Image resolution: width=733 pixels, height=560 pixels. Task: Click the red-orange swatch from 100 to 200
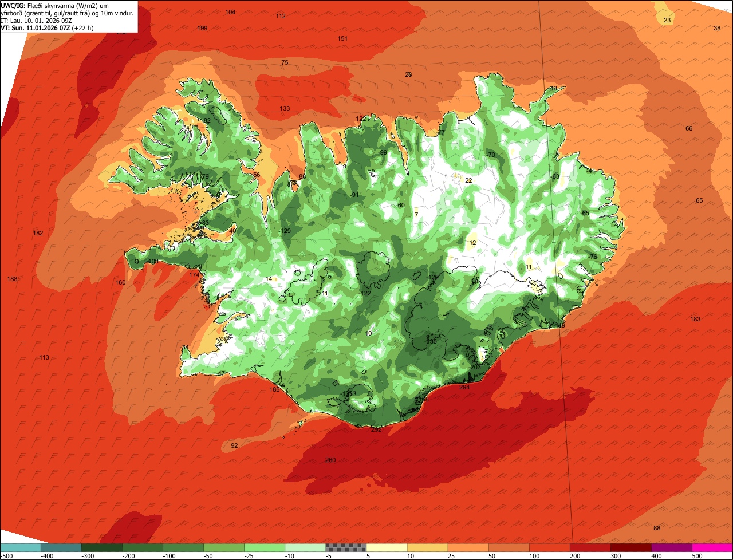click(549, 547)
